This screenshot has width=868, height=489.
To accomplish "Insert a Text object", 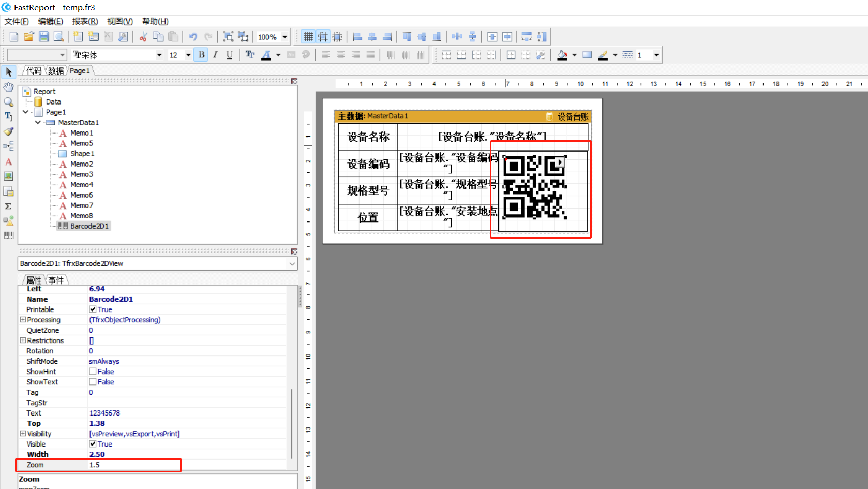I will (x=9, y=162).
